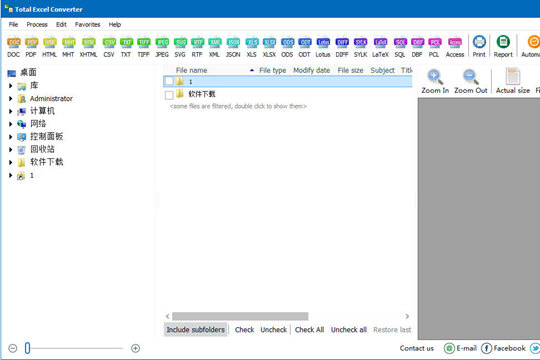Select RTF output format

[197, 47]
